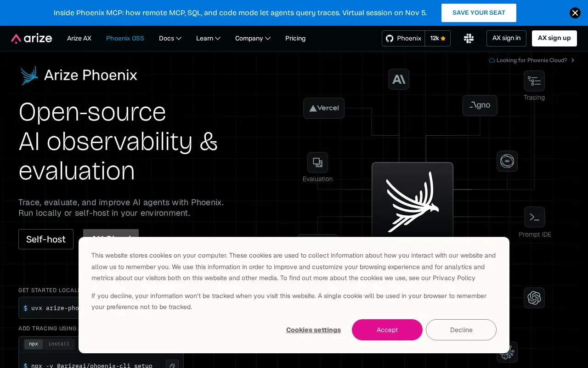The height and width of the screenshot is (368, 588).
Task: Accept cookies in the consent dialog
Action: tap(387, 330)
